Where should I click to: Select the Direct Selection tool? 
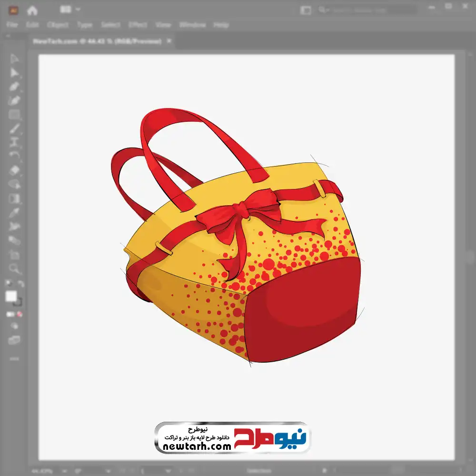14,72
